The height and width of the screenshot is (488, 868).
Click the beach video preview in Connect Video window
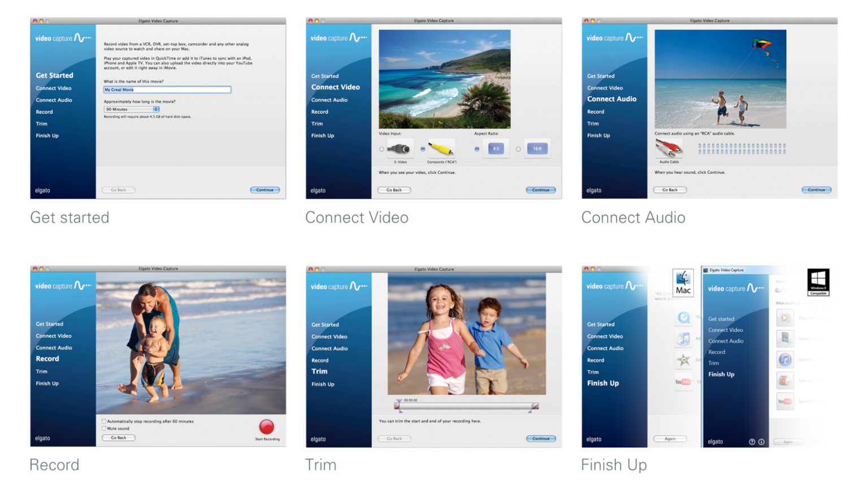444,79
